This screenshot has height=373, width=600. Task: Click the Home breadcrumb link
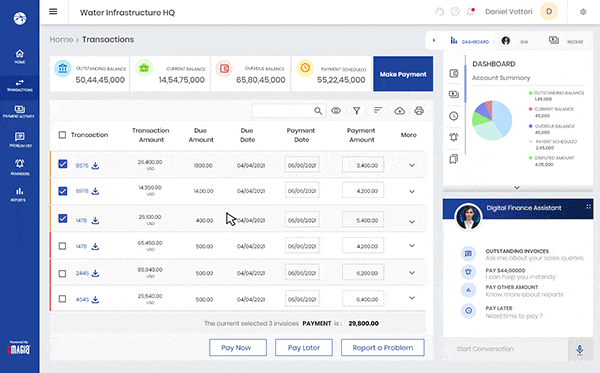(x=61, y=39)
